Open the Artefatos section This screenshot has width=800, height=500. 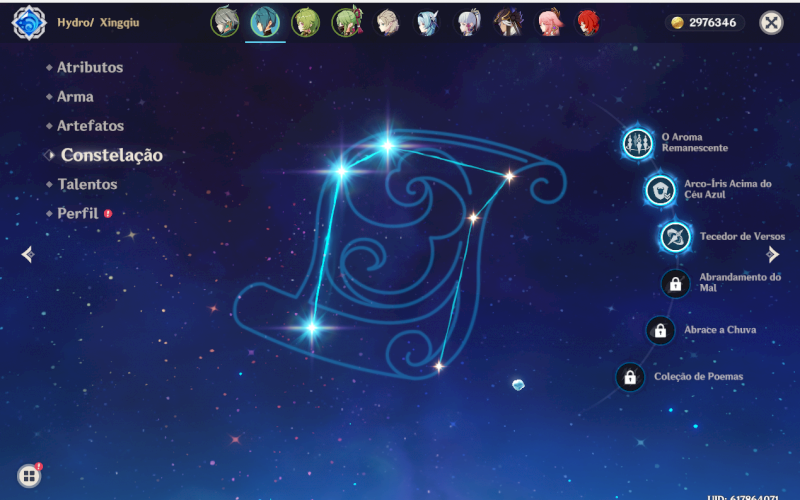[x=90, y=126]
